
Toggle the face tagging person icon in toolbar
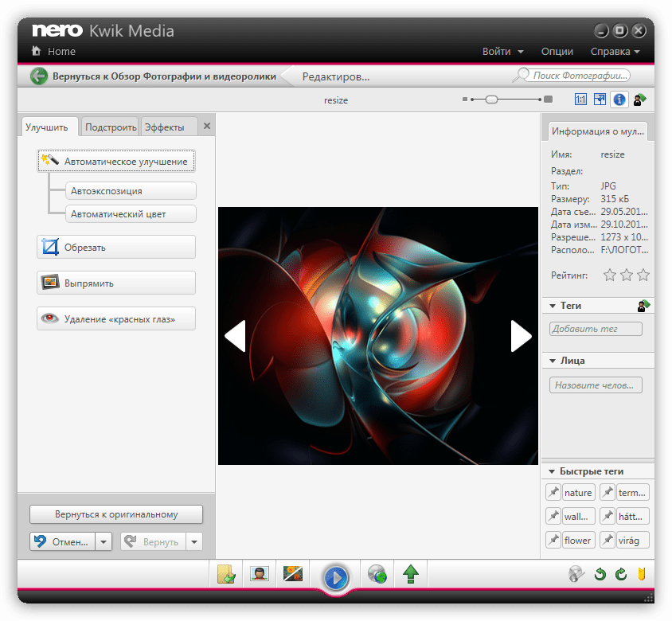pos(639,100)
